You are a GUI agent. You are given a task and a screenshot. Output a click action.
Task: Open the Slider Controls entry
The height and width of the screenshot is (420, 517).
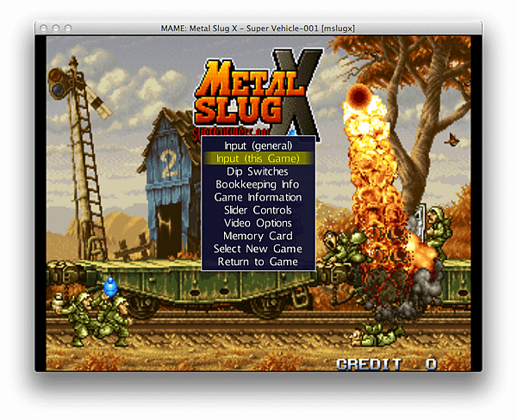258,210
